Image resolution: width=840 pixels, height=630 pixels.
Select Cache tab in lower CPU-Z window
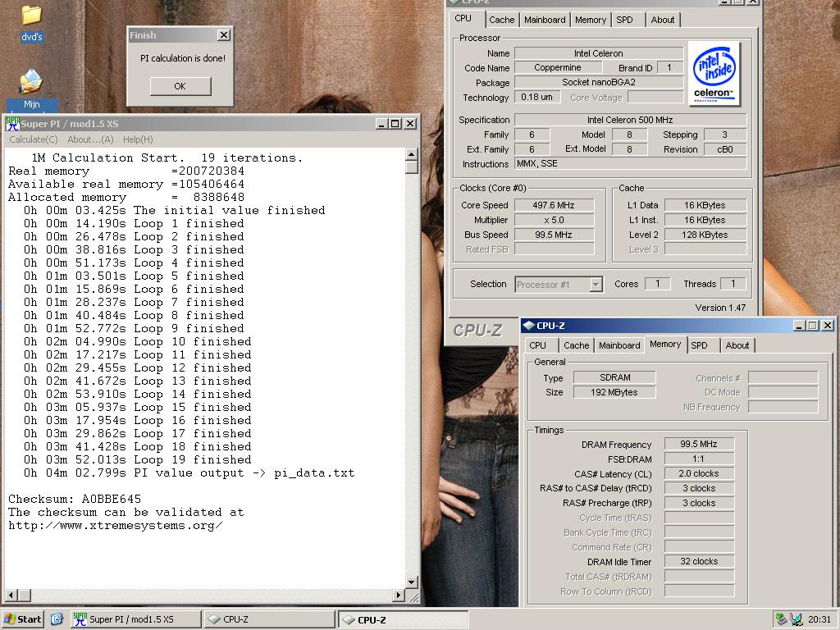[577, 345]
